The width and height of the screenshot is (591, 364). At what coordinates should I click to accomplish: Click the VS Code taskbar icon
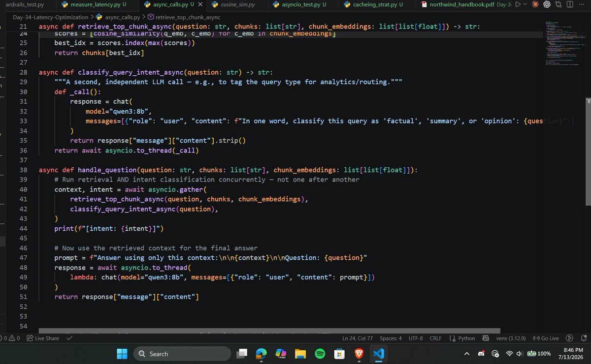[x=378, y=354]
